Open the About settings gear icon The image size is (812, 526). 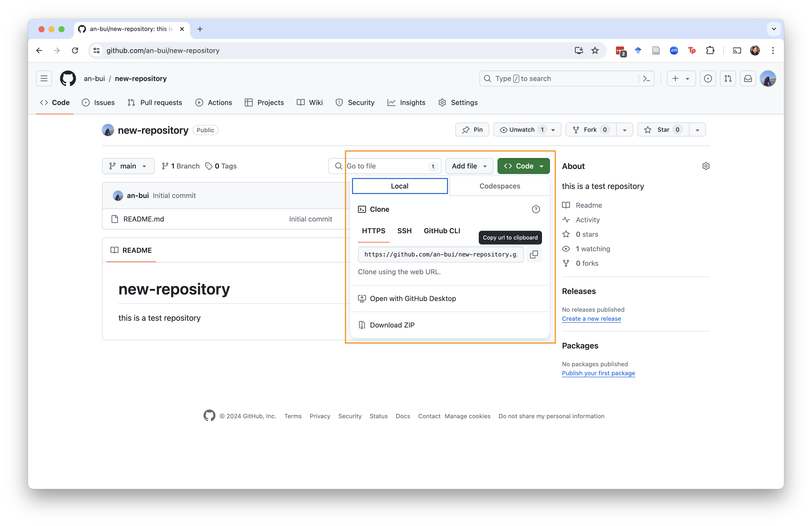tap(705, 166)
